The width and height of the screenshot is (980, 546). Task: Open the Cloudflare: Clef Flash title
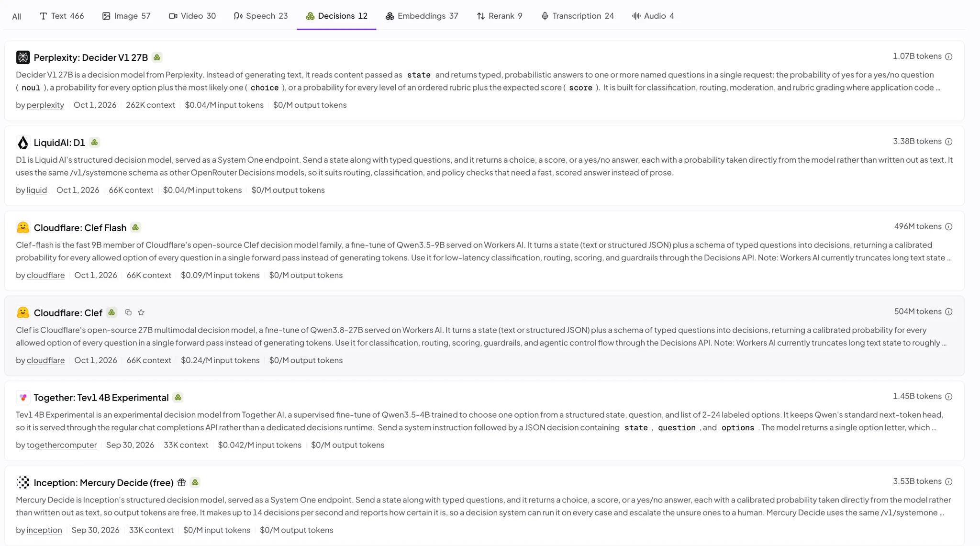point(80,228)
